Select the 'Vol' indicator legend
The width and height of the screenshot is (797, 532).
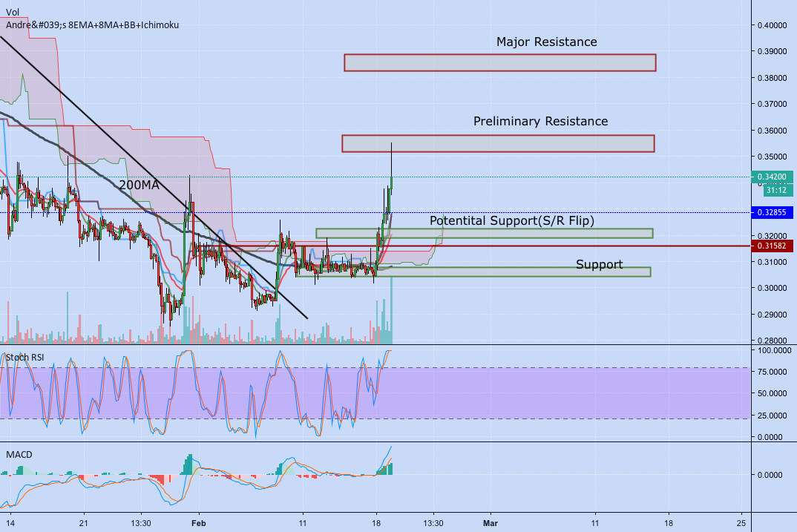pos(13,12)
